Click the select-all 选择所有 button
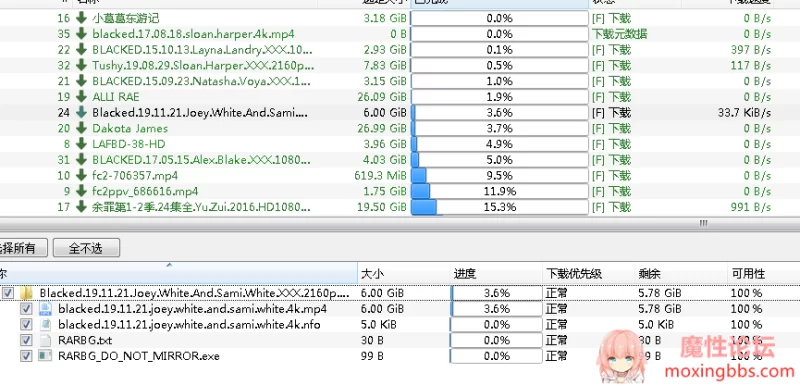 click(23, 248)
